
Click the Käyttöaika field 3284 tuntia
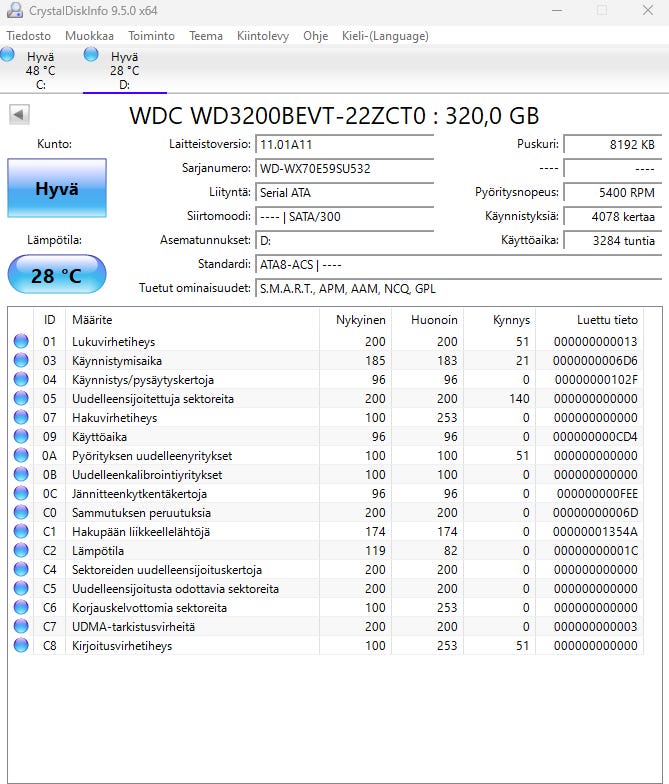(x=612, y=240)
